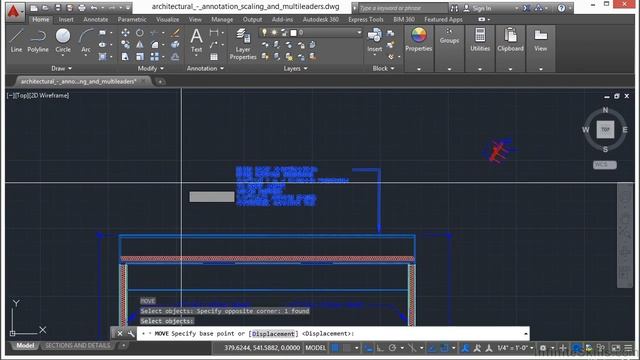Click the Save icon in quick access
This screenshot has width=640, height=360.
point(58,8)
